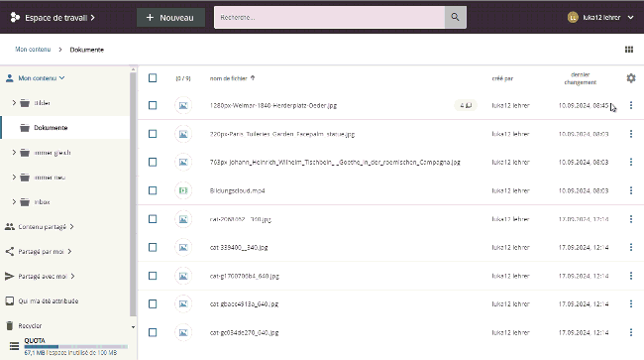Image resolution: width=644 pixels, height=360 pixels.
Task: Expand Partagé par moi chevron
Action: click(69, 252)
